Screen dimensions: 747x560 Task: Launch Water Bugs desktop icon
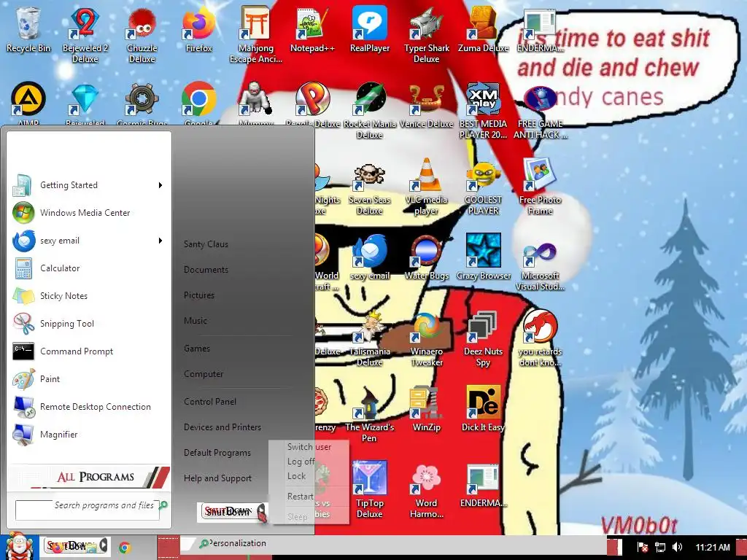426,256
